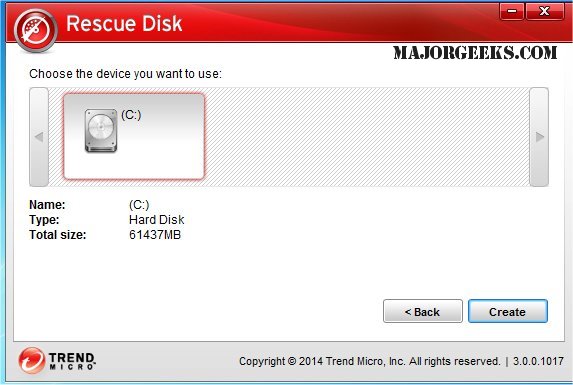Click the MAJORGEEKS.COM watermark
Screen dimensions: 573x385
[475, 53]
